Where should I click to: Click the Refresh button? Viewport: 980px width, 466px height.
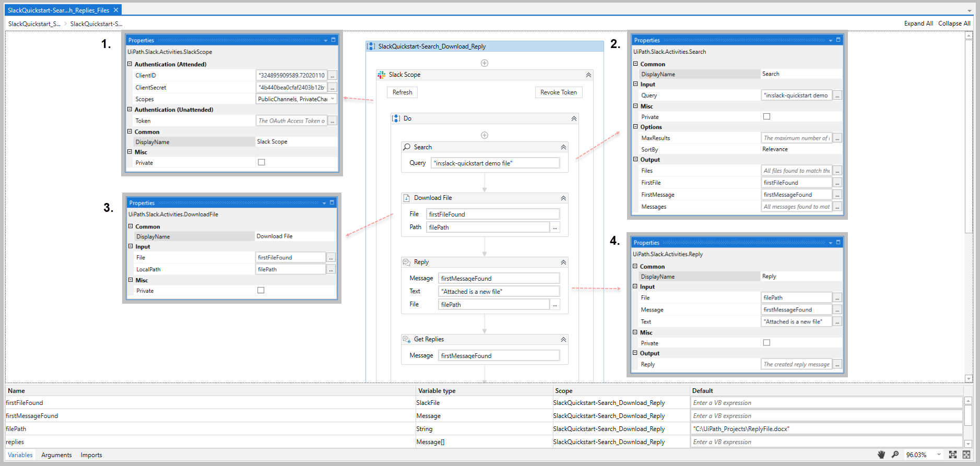(x=402, y=92)
